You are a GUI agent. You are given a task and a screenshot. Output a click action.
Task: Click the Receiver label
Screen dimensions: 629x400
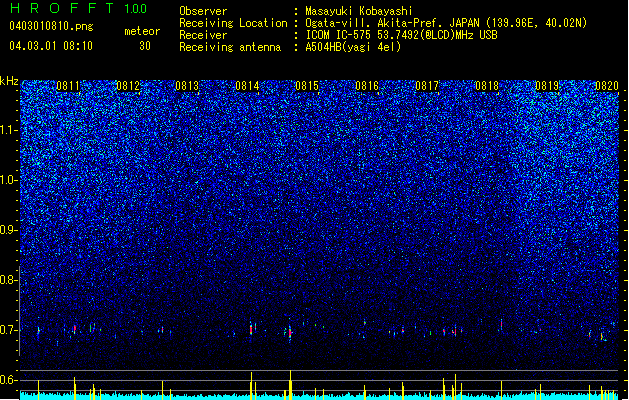(x=203, y=35)
